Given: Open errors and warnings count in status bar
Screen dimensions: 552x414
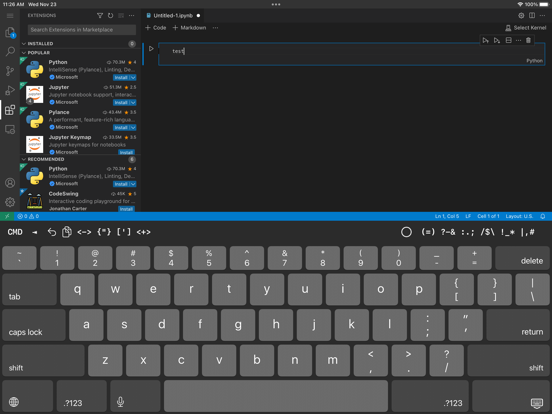Looking at the screenshot, I should (x=28, y=216).
